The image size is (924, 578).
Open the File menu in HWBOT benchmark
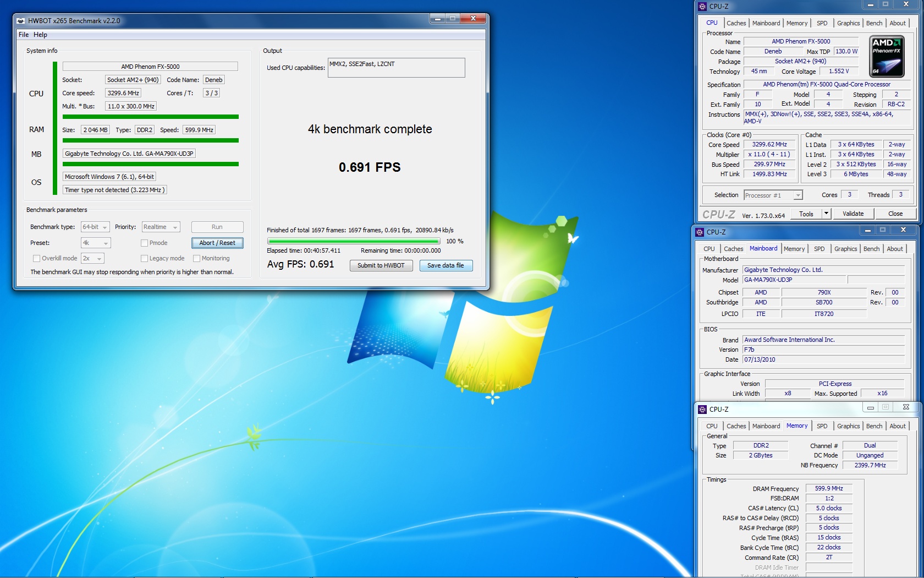tap(24, 35)
